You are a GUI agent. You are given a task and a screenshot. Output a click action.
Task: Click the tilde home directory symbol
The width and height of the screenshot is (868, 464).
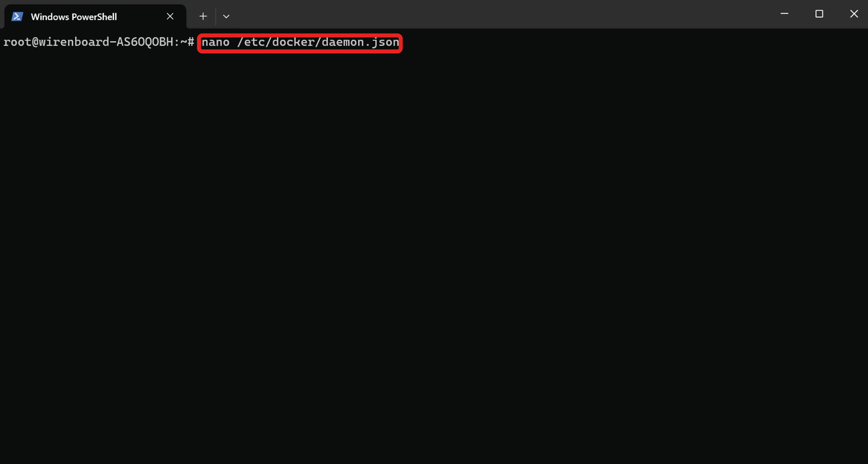[x=183, y=43]
